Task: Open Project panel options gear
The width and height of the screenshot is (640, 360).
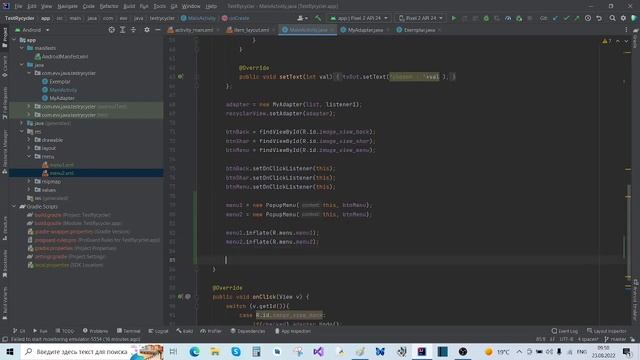Action: [147, 30]
